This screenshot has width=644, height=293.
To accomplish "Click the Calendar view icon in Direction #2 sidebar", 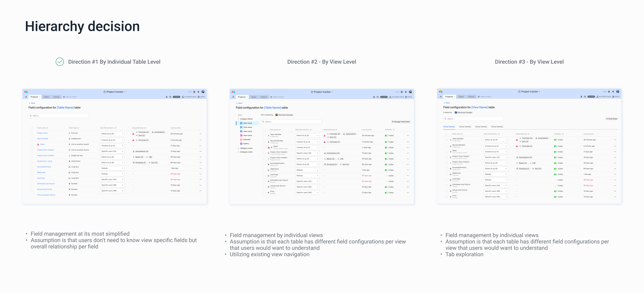I will (x=241, y=140).
